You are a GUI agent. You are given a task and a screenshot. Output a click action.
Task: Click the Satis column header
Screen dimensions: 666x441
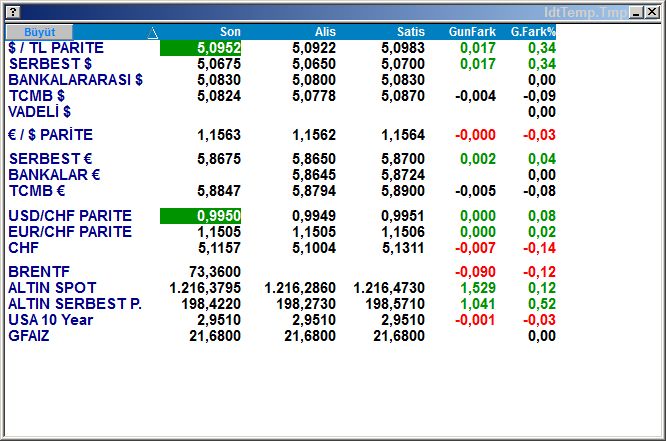tap(410, 32)
